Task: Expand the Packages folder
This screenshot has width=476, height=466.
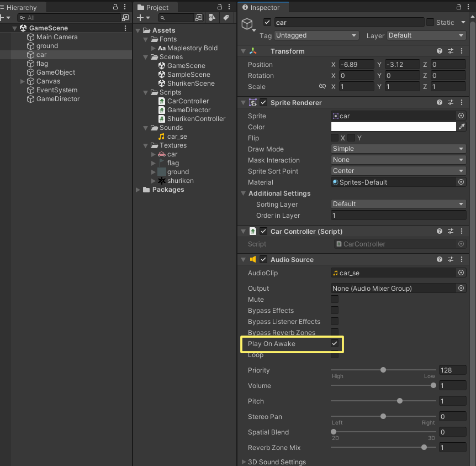Action: 138,190
